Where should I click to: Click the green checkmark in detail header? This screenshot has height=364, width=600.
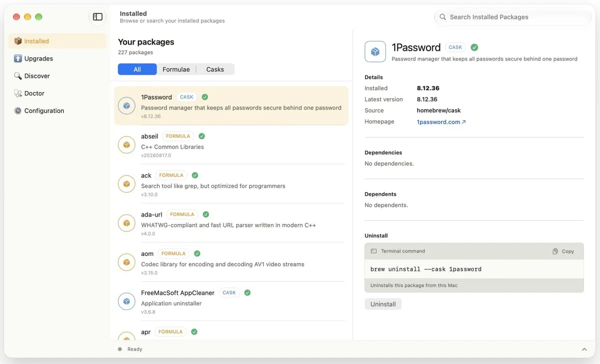click(x=474, y=47)
